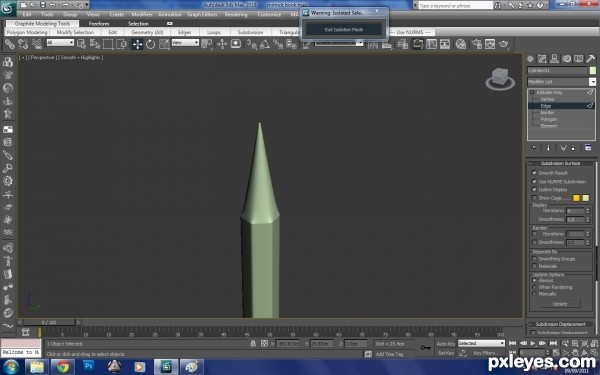Image resolution: width=600 pixels, height=375 pixels.
Task: Open the Modify panel tab icon
Action: tap(542, 59)
